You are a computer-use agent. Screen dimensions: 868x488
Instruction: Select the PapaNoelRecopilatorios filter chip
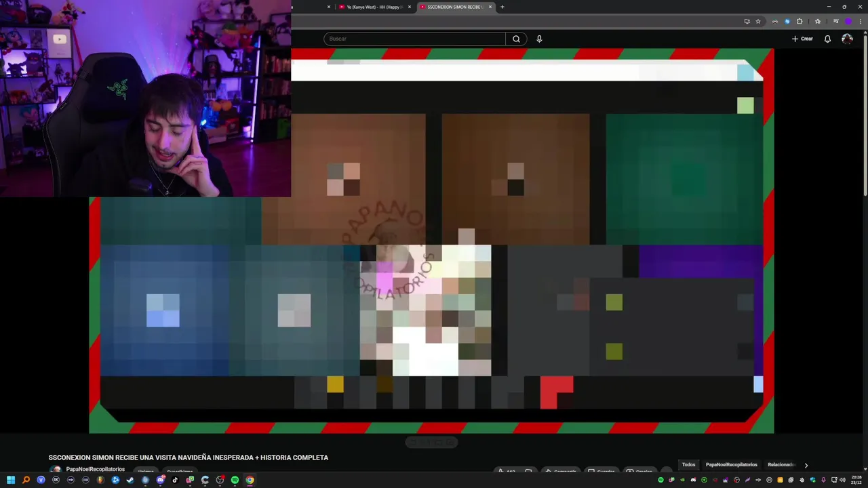click(731, 465)
